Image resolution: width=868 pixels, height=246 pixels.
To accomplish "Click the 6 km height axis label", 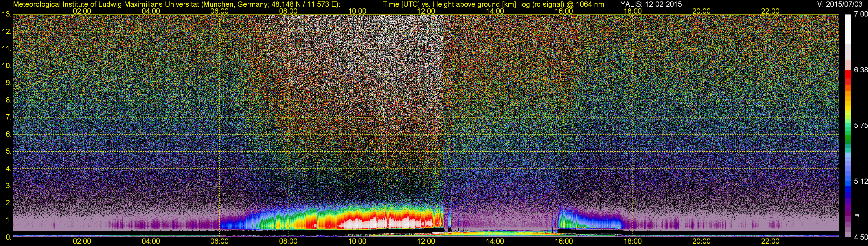I will pyautogui.click(x=8, y=134).
